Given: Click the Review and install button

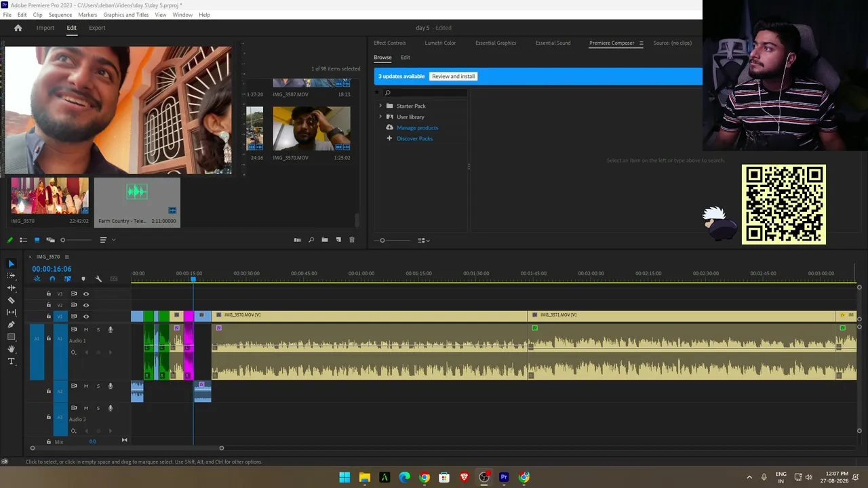Looking at the screenshot, I should 454,77.
